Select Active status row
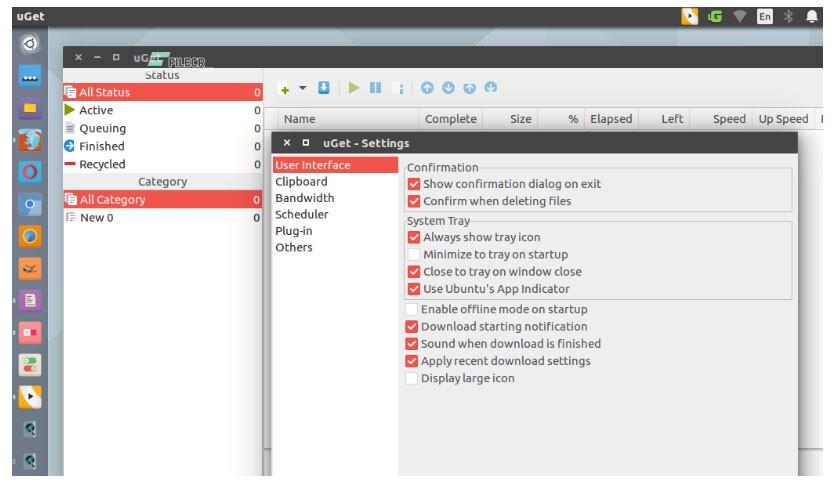 pos(163,110)
